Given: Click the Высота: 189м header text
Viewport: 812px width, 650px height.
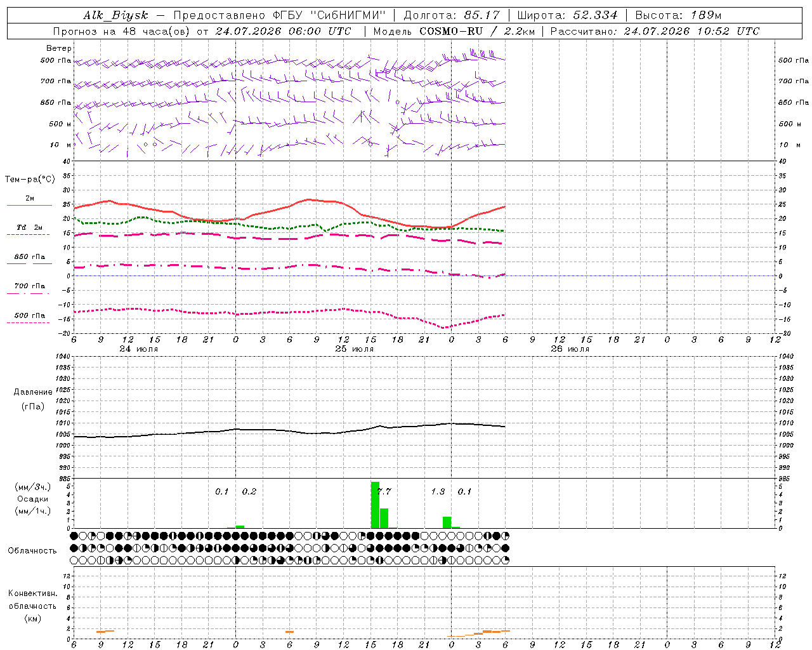Looking at the screenshot, I should 678,15.
